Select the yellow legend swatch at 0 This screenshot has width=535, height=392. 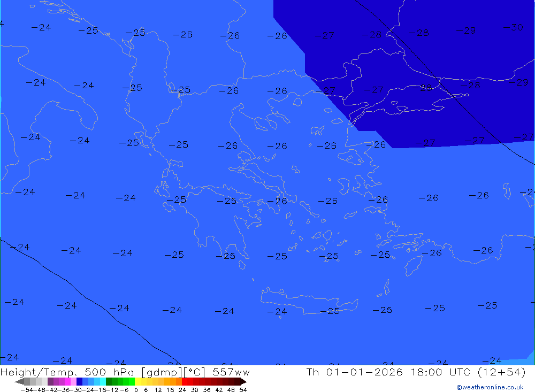click(137, 381)
